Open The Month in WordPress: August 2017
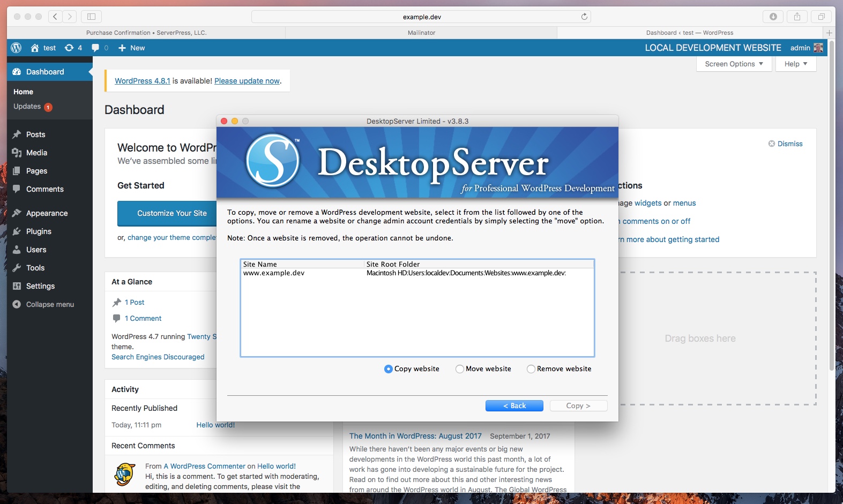 pos(415,436)
